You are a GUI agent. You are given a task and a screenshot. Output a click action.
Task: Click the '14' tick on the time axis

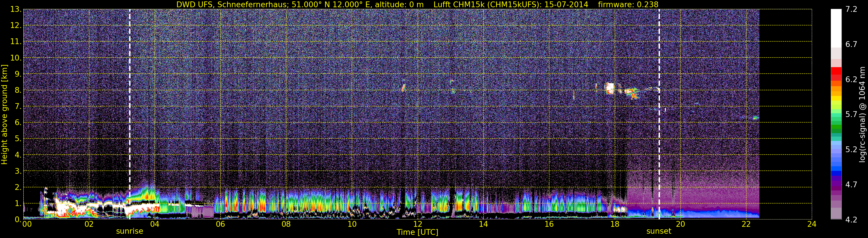click(483, 224)
